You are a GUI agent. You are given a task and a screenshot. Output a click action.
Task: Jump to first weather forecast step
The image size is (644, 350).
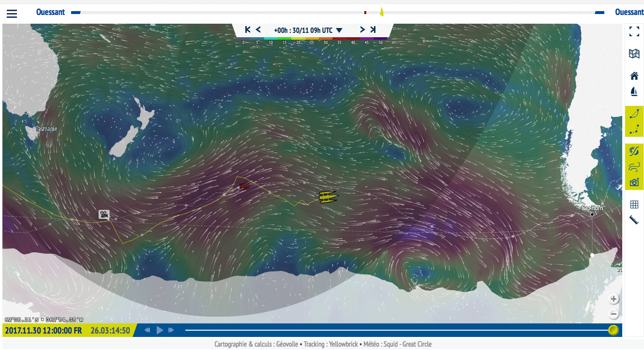click(x=248, y=29)
